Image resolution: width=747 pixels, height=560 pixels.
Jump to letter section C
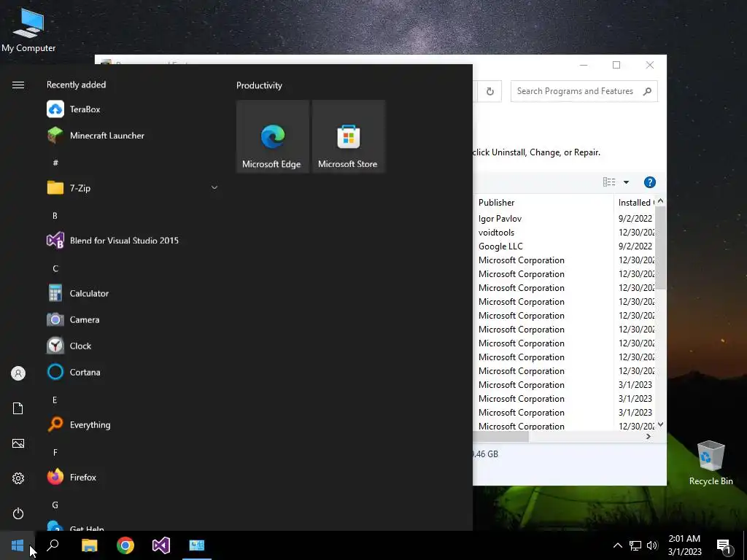[55, 268]
